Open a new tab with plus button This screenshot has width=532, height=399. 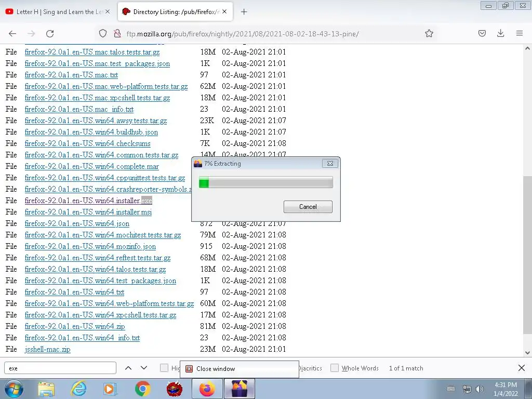[x=244, y=12]
